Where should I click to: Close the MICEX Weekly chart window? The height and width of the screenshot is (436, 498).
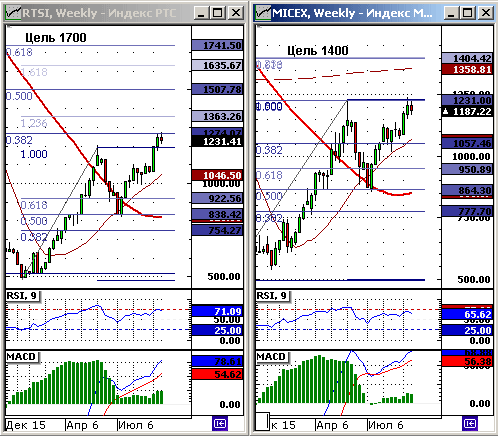coord(486,13)
